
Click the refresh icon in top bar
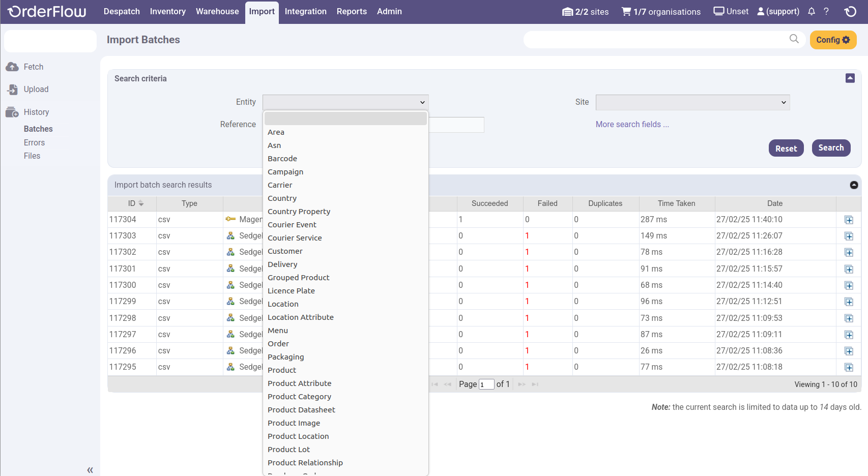tap(850, 11)
